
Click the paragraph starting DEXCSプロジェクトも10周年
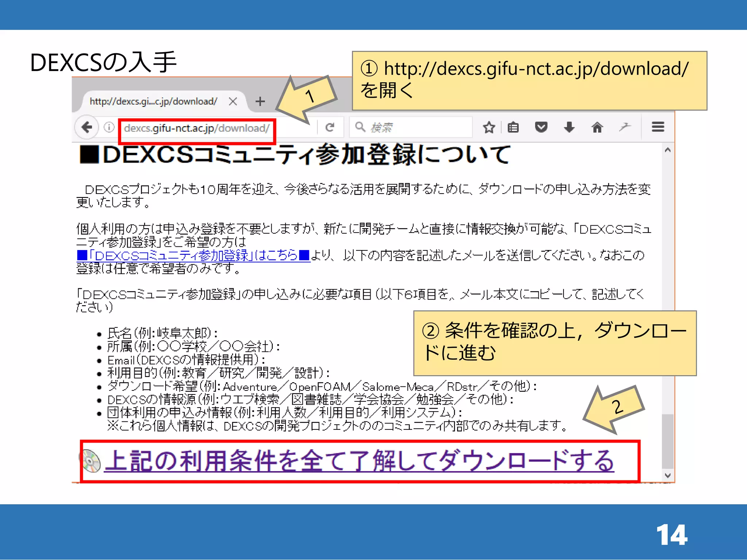coord(363,195)
